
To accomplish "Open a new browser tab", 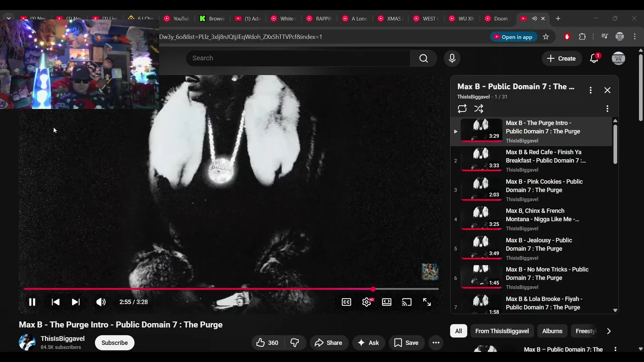I will (558, 19).
